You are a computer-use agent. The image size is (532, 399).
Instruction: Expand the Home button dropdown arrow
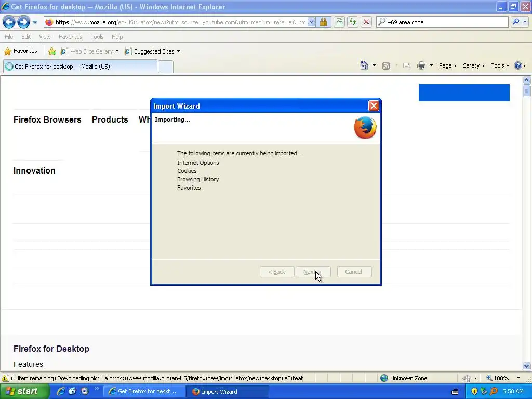point(374,65)
